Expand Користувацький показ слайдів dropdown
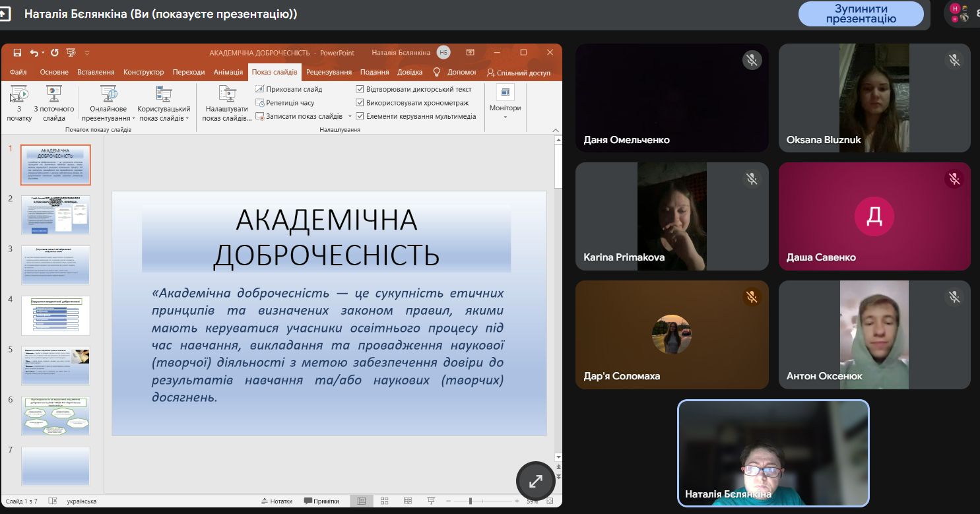Image resolution: width=980 pixels, height=514 pixels. (164, 113)
